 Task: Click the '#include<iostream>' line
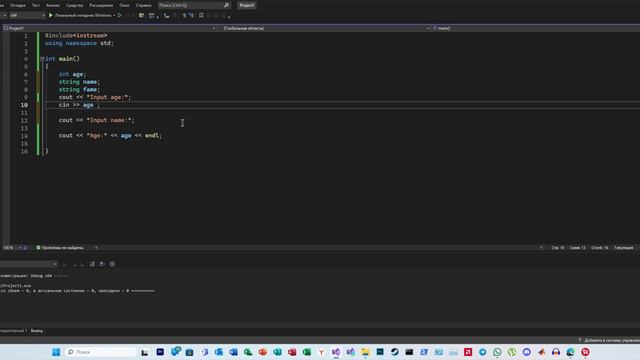(76, 36)
